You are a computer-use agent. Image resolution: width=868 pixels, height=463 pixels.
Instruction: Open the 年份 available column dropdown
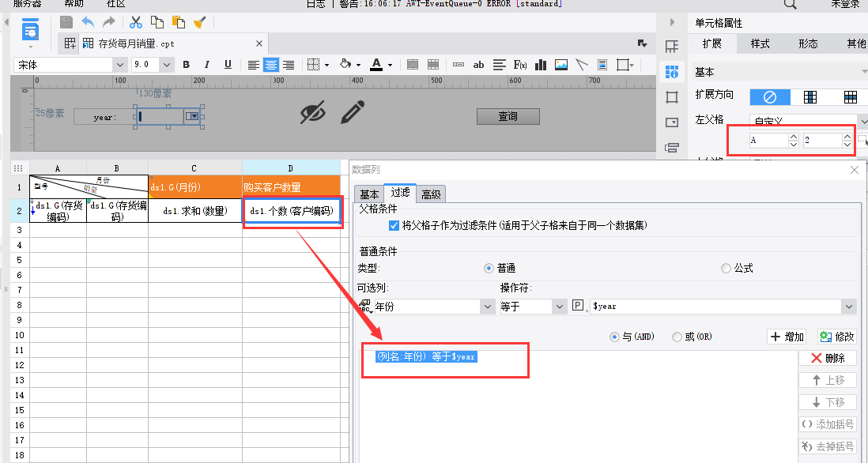click(x=488, y=307)
